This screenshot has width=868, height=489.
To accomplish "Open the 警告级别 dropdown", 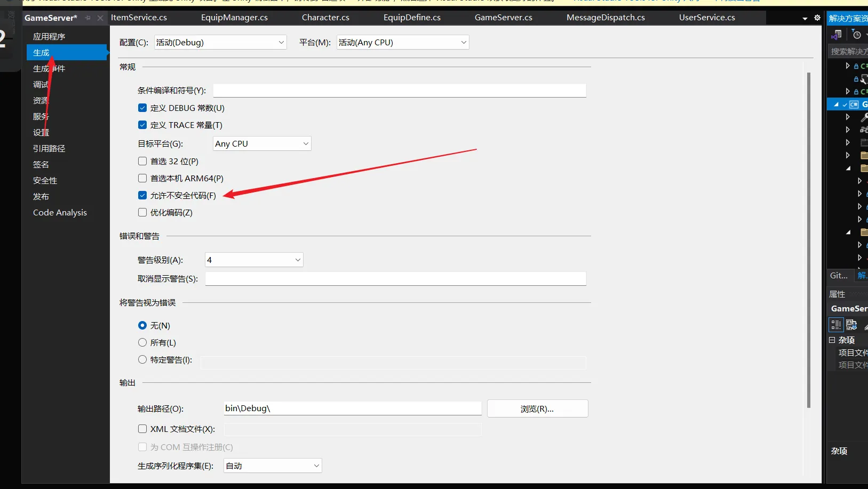I will click(254, 260).
